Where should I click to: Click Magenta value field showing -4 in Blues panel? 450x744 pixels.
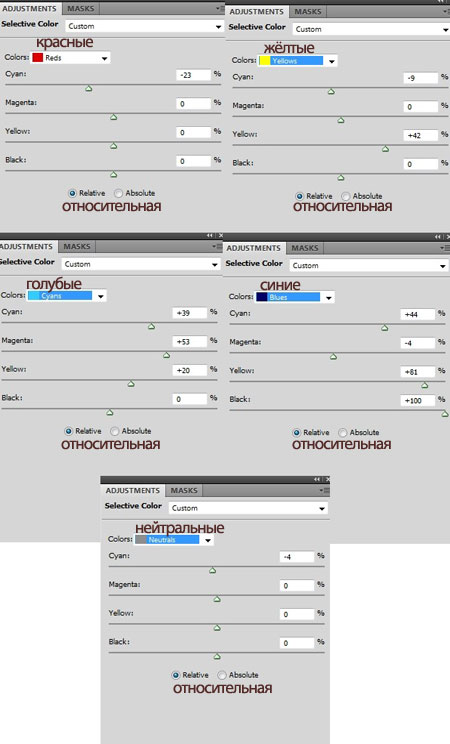pos(418,343)
